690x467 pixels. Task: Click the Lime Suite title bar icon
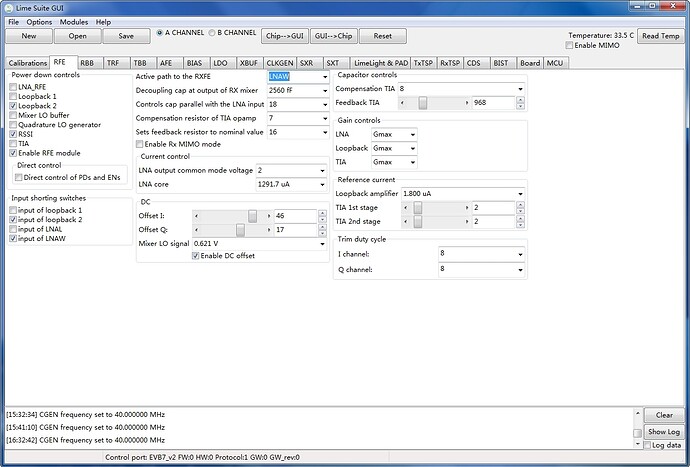click(x=9, y=7)
